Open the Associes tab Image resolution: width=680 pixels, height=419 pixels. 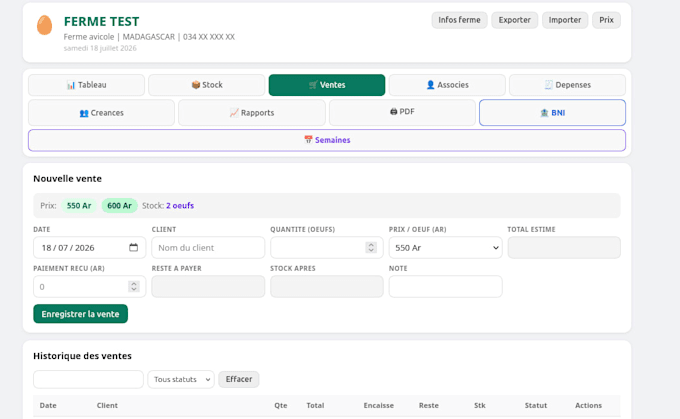point(447,85)
